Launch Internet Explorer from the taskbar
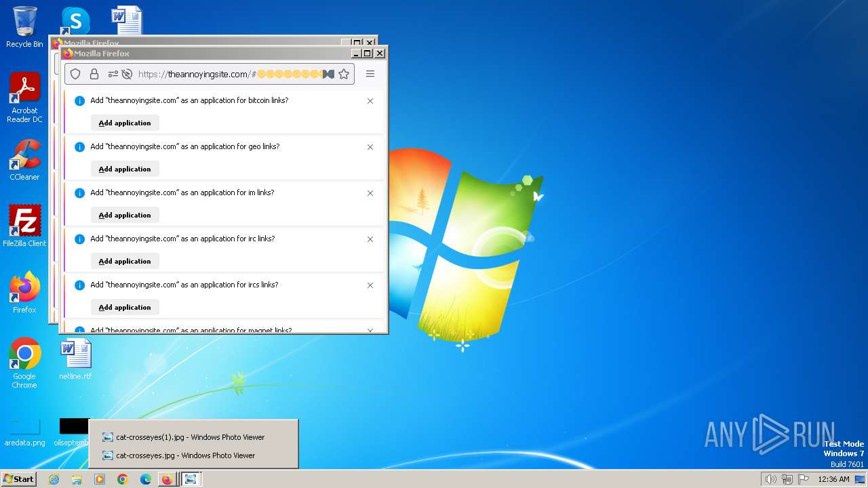Image resolution: width=868 pixels, height=488 pixels. tap(54, 479)
